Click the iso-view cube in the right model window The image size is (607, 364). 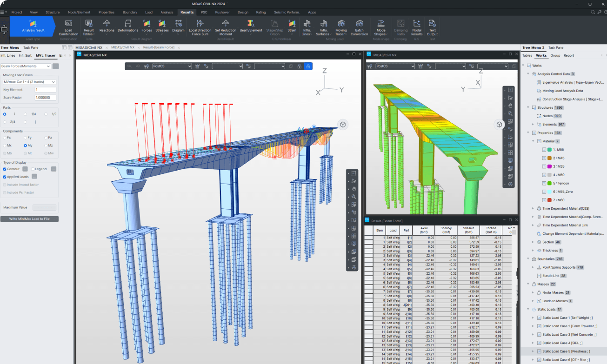[499, 125]
